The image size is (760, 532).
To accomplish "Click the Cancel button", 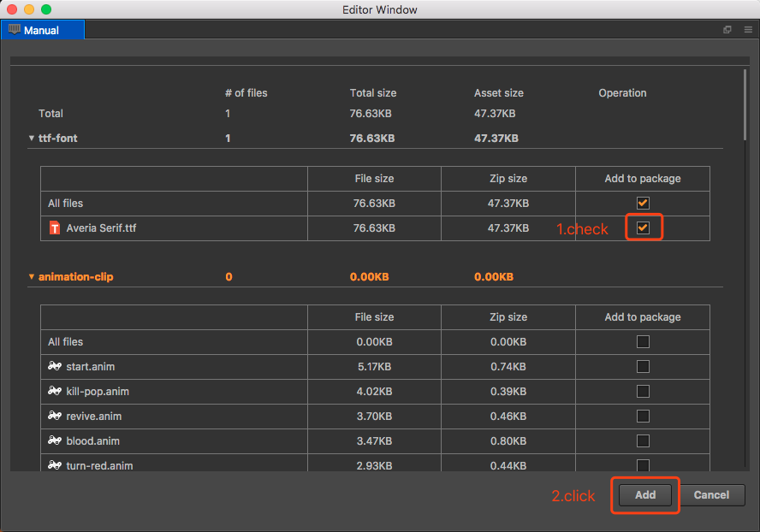I will 711,494.
